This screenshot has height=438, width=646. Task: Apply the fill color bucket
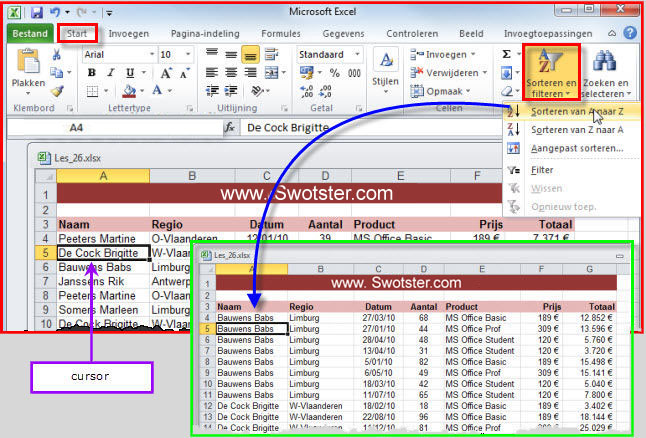(129, 91)
